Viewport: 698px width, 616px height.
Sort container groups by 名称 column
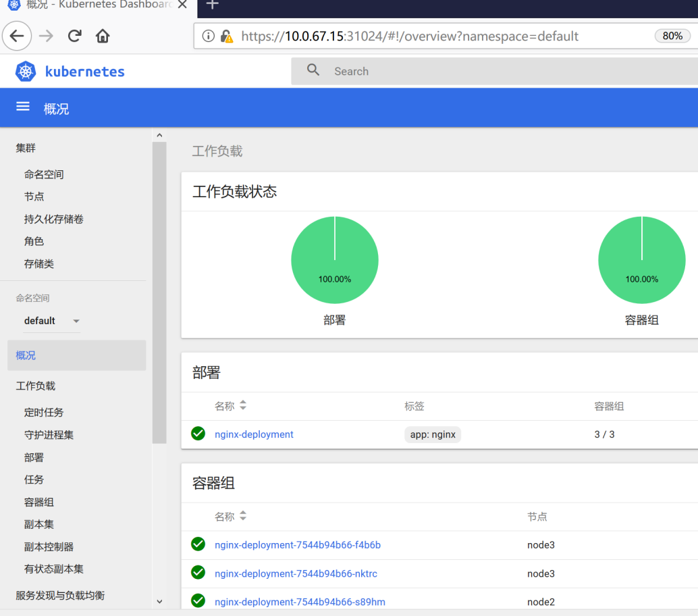pyautogui.click(x=243, y=516)
